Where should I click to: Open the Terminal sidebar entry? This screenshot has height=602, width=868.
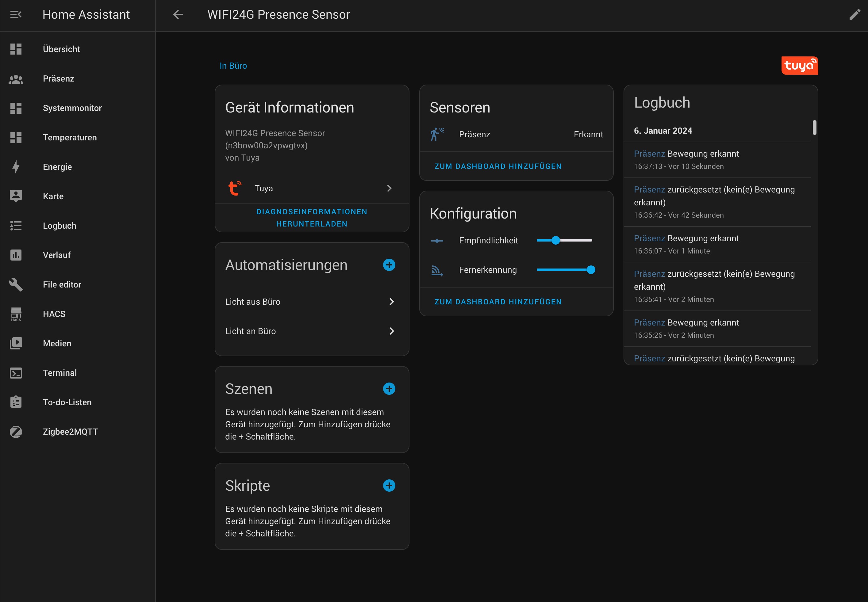click(60, 373)
